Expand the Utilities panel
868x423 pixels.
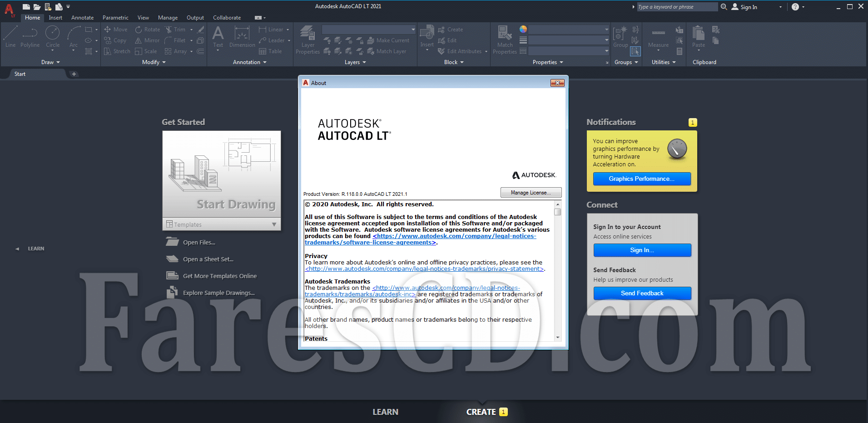click(x=664, y=62)
